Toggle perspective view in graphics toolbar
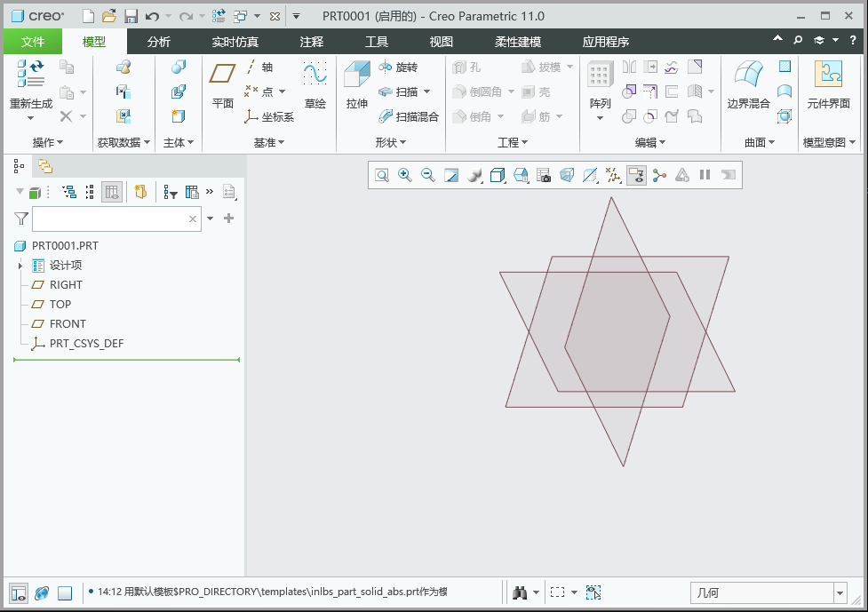Screen dimensions: 868x612 point(566,175)
